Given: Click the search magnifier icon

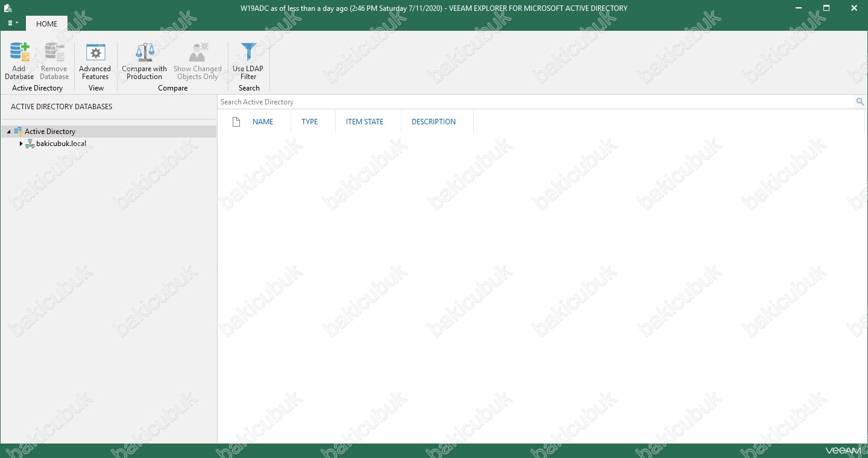Looking at the screenshot, I should [x=860, y=102].
